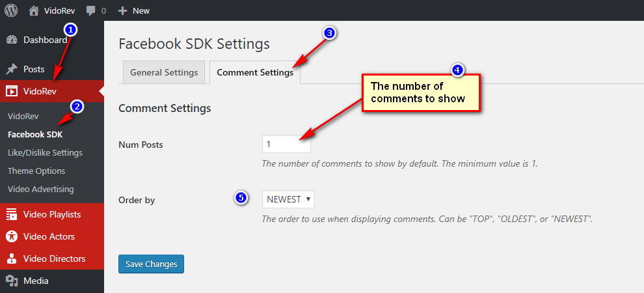Switch to the General Settings tab
644x293 pixels.
pos(164,72)
